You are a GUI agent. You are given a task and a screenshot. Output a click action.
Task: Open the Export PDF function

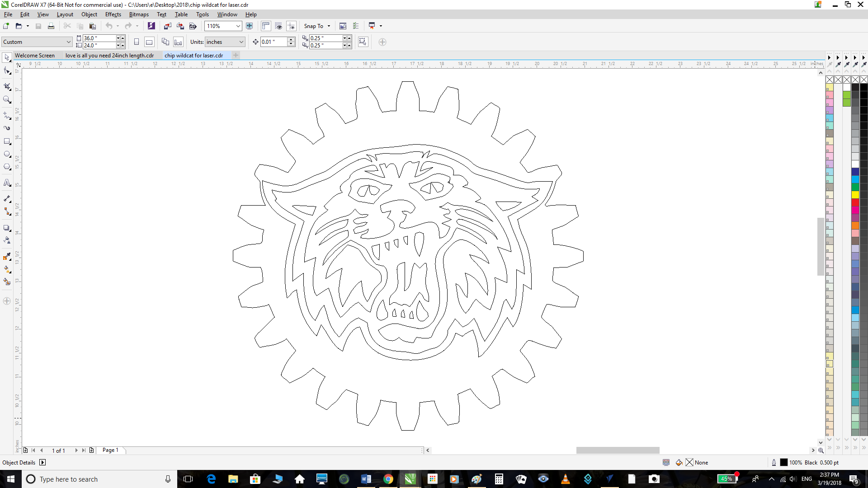pyautogui.click(x=193, y=26)
